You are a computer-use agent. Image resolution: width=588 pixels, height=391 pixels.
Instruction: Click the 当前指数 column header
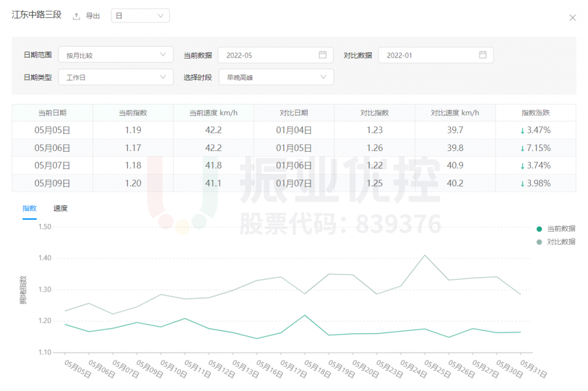133,113
